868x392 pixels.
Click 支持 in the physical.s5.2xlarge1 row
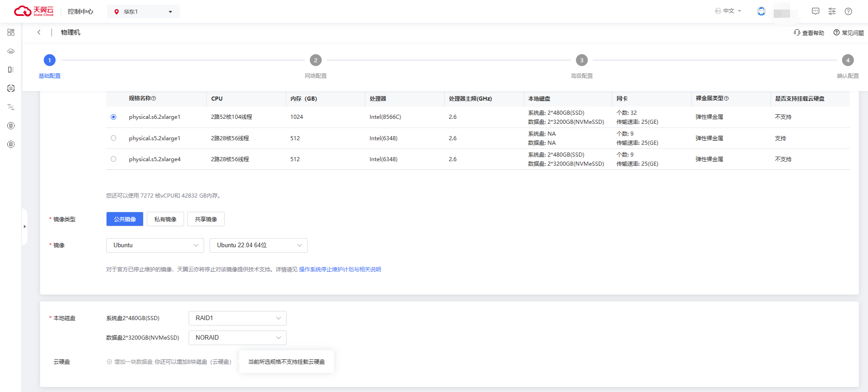[x=781, y=138]
